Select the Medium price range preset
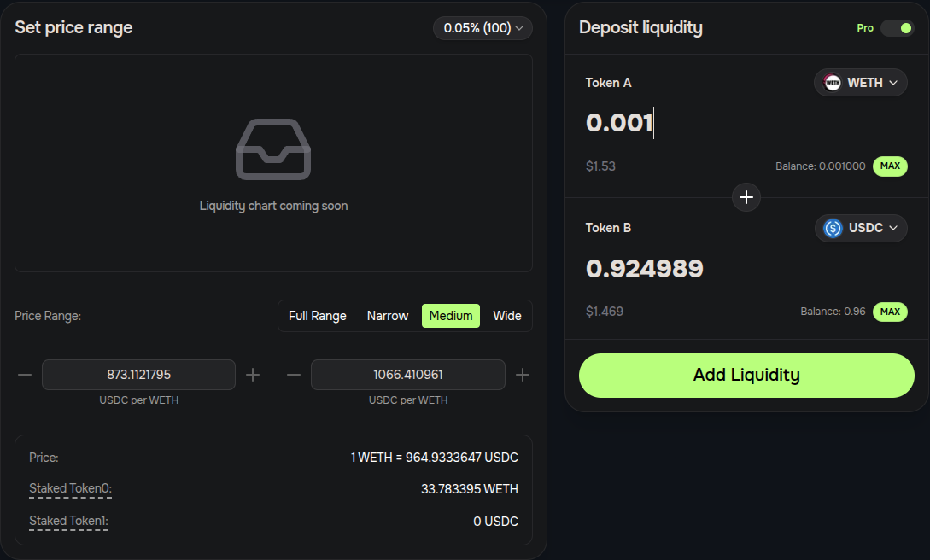Screen dimensions: 930x560 pos(451,316)
